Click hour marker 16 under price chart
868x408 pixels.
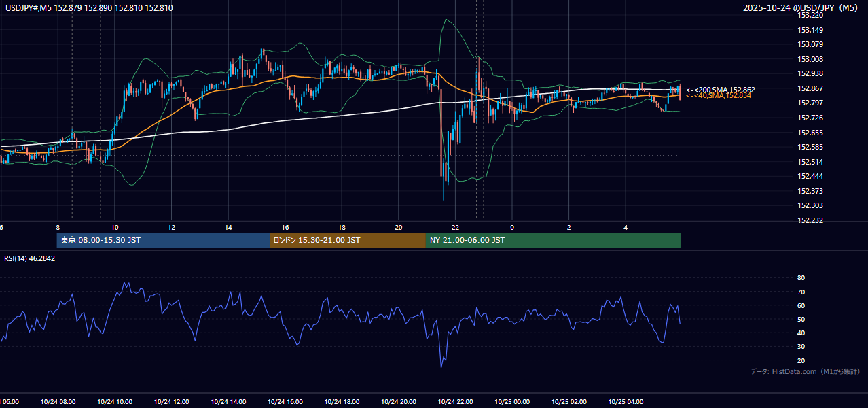pos(285,228)
